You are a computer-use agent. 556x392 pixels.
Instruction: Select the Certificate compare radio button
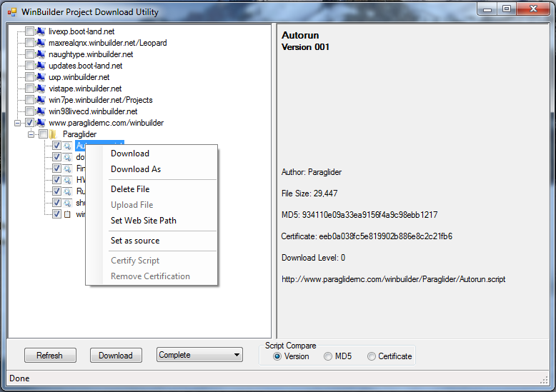pyautogui.click(x=372, y=356)
